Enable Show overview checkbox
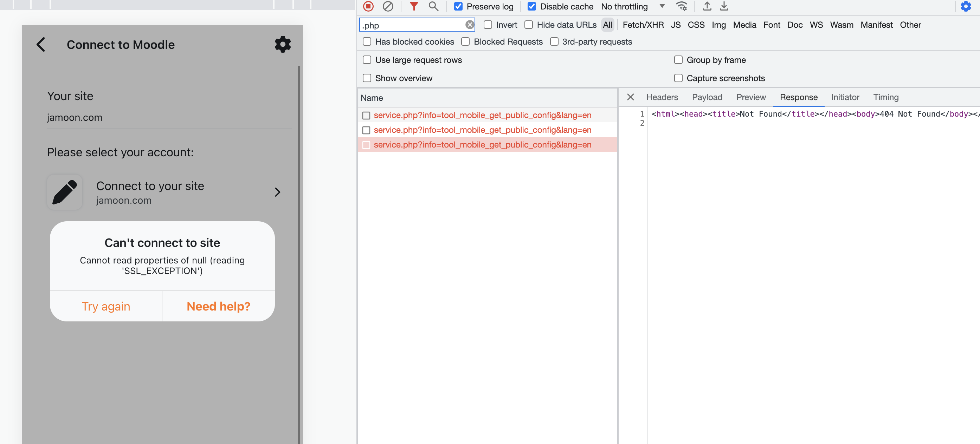980x444 pixels. pos(367,78)
